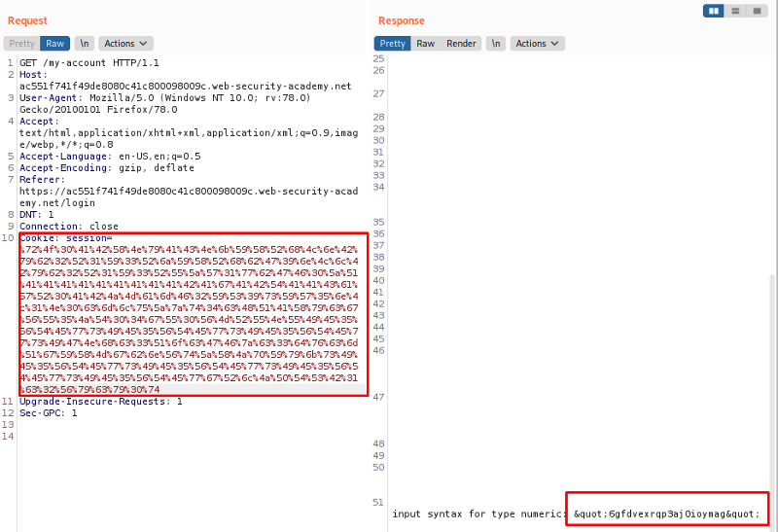
Task: Select side-by-side layout icon
Action: coord(715,11)
